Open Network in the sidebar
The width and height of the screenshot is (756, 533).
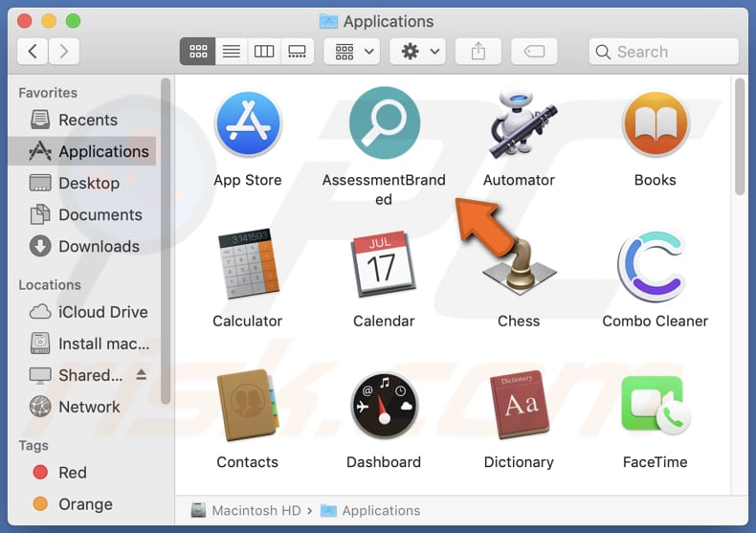coord(82,407)
